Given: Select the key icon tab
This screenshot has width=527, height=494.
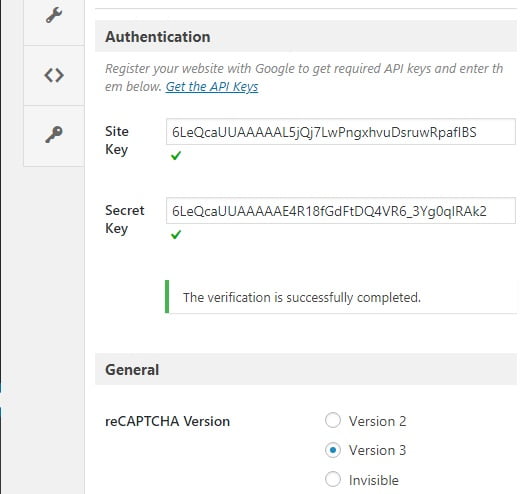Looking at the screenshot, I should tap(54, 135).
